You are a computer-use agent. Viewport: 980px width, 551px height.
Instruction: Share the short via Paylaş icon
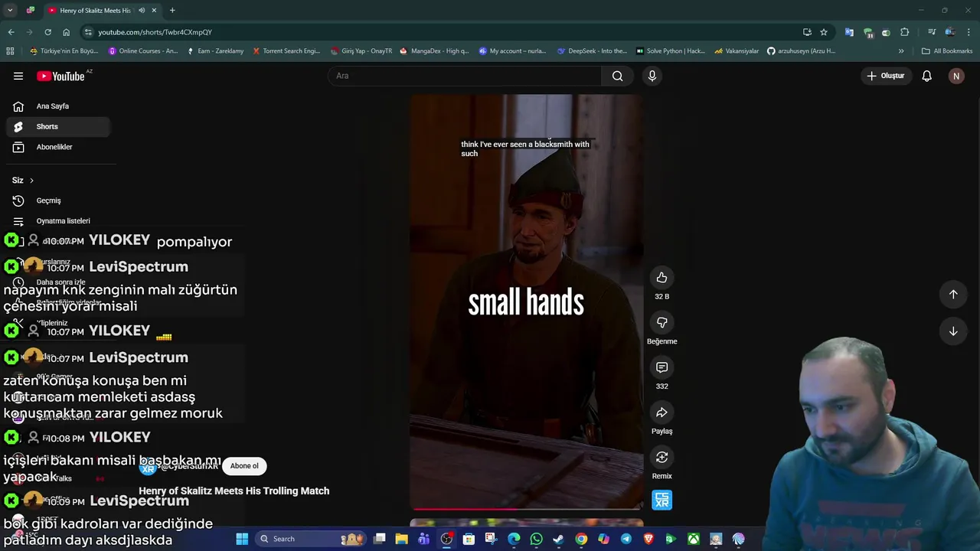[x=662, y=412]
